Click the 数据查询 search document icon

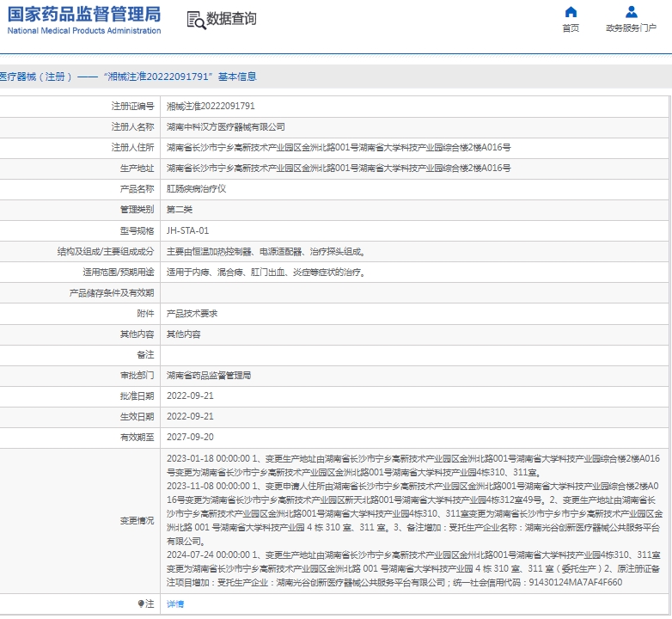coord(195,20)
